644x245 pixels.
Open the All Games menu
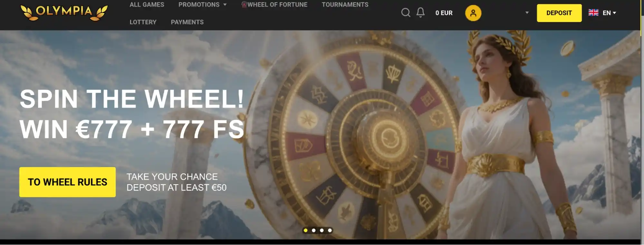pyautogui.click(x=147, y=5)
